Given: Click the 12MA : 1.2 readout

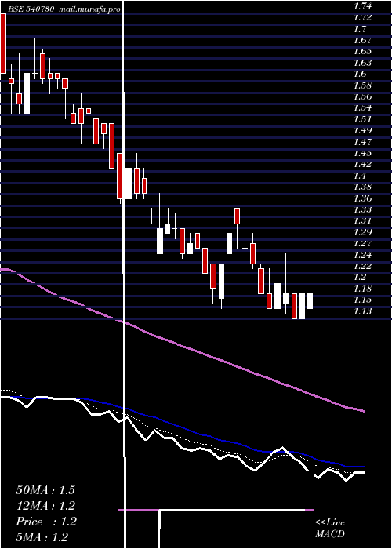Looking at the screenshot, I should pos(45,506).
